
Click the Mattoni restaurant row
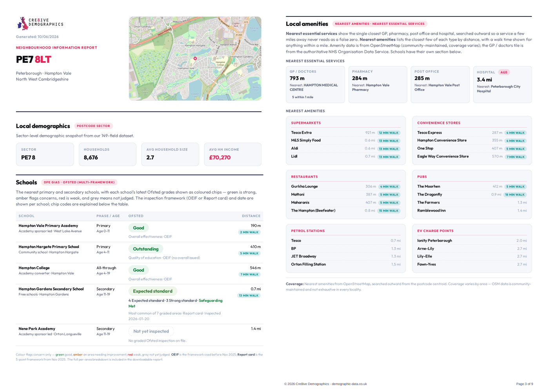pos(346,194)
